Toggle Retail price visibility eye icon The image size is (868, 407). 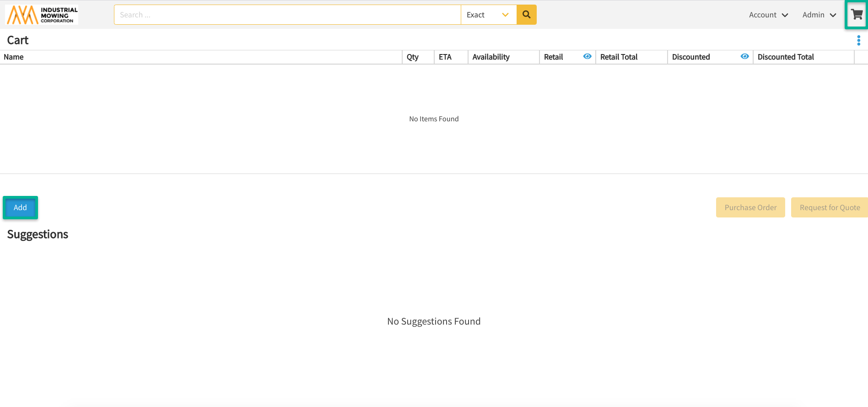pos(587,56)
